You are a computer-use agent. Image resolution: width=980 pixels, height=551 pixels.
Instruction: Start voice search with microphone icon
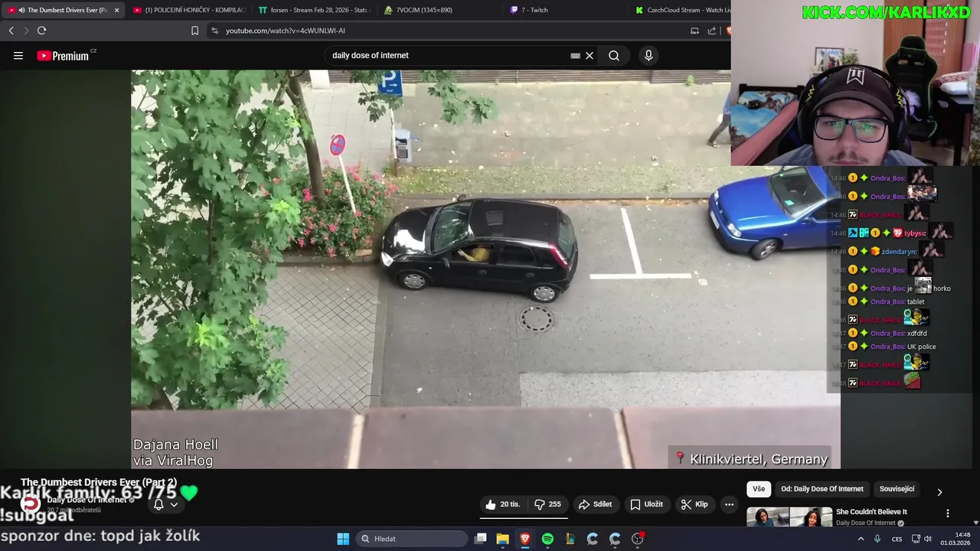[648, 55]
